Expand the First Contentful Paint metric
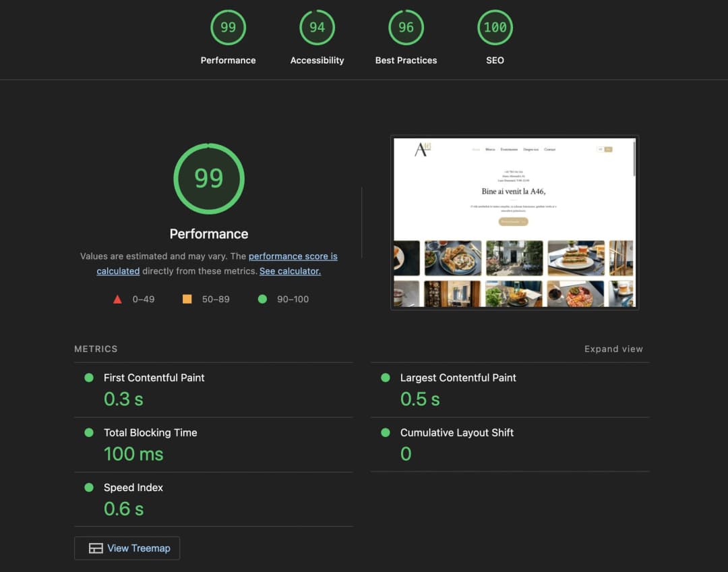Image resolution: width=728 pixels, height=572 pixels. [154, 378]
